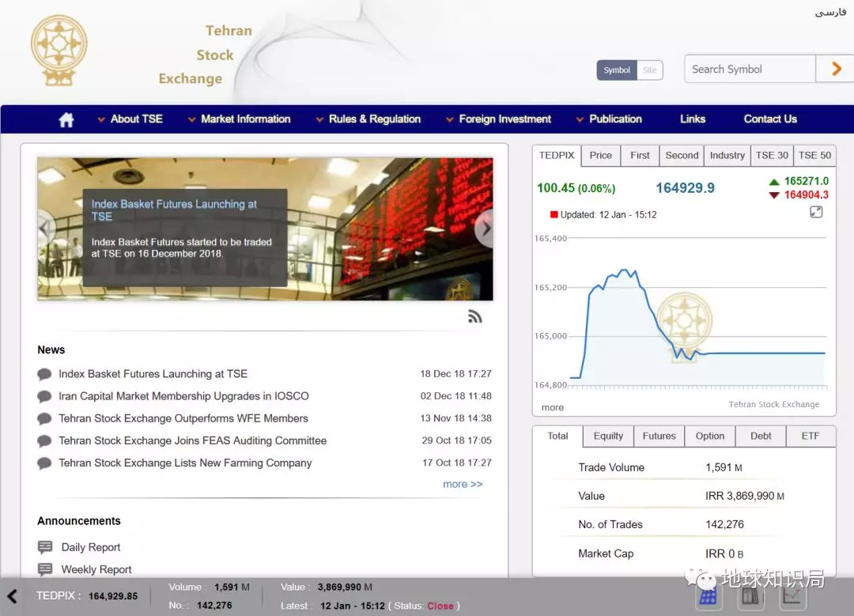This screenshot has height=616, width=854.
Task: Click the 'more >>' news link
Action: tap(463, 484)
